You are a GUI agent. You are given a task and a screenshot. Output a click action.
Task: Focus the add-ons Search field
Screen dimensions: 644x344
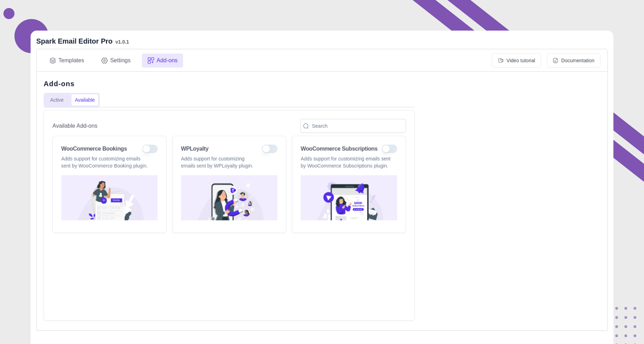pyautogui.click(x=353, y=126)
